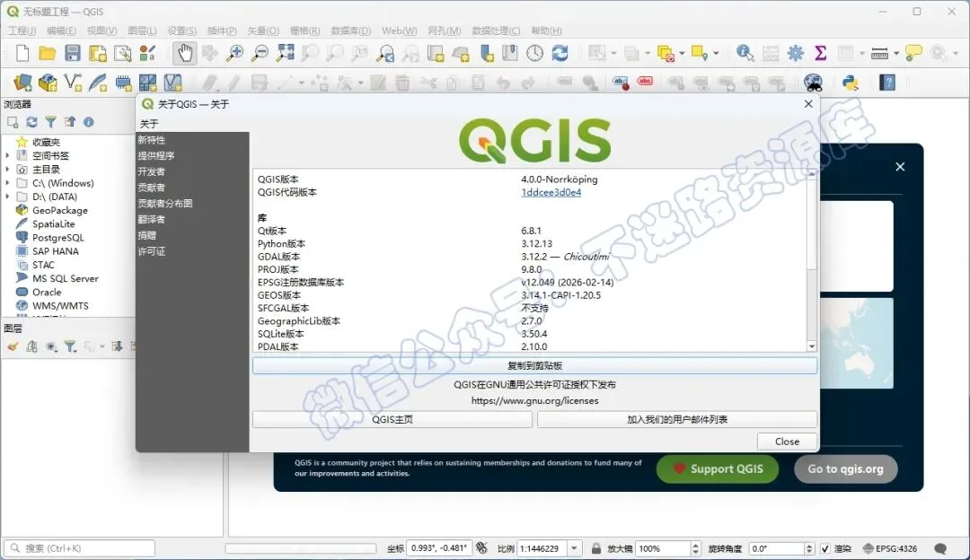The height and width of the screenshot is (560, 970).
Task: Increase the magnifier value spinner
Action: point(695,545)
